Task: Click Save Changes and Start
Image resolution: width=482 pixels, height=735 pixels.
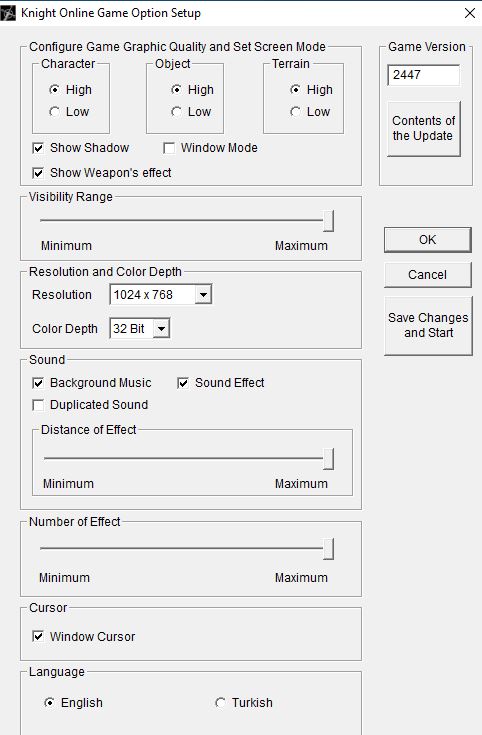Action: pyautogui.click(x=428, y=325)
